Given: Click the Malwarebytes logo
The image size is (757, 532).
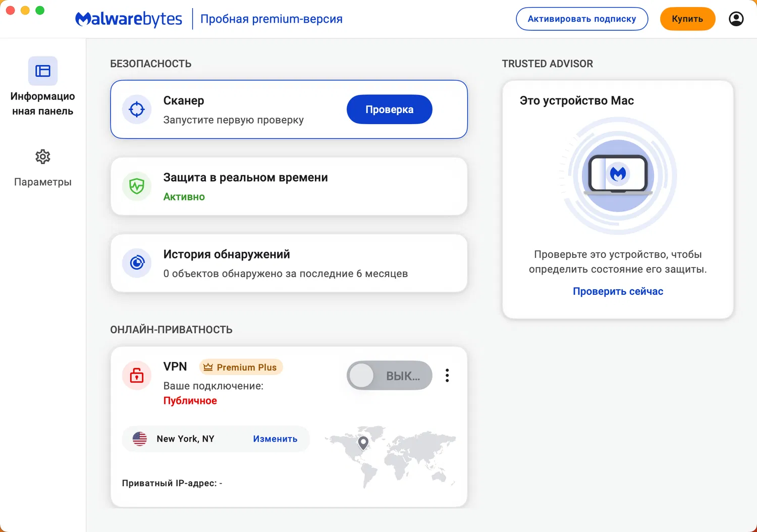Looking at the screenshot, I should (x=129, y=19).
